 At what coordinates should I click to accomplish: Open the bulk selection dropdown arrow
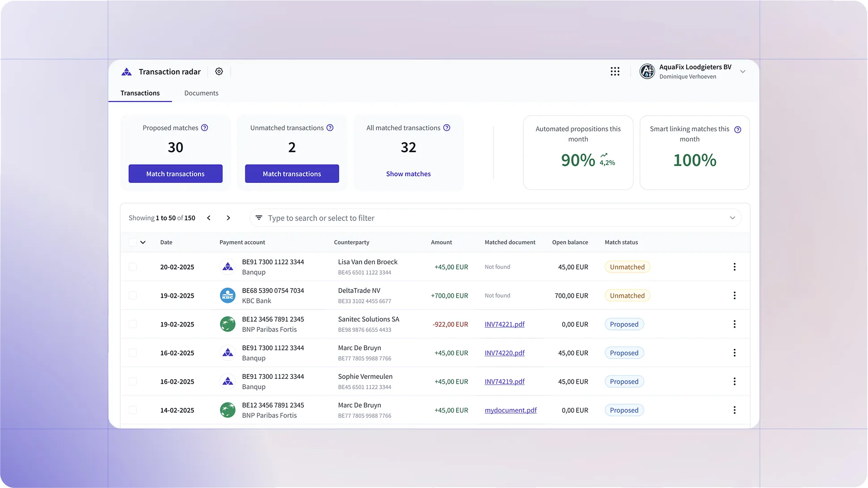[x=143, y=242]
